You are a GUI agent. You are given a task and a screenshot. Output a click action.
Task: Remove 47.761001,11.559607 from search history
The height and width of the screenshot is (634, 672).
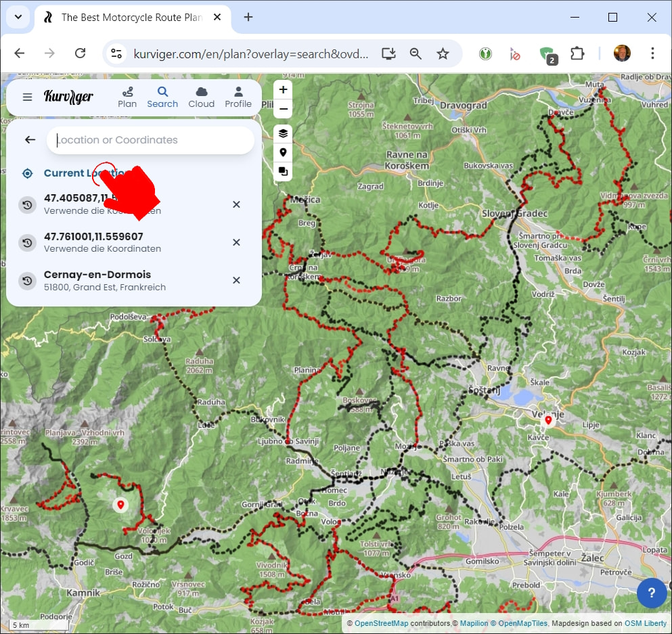[236, 242]
